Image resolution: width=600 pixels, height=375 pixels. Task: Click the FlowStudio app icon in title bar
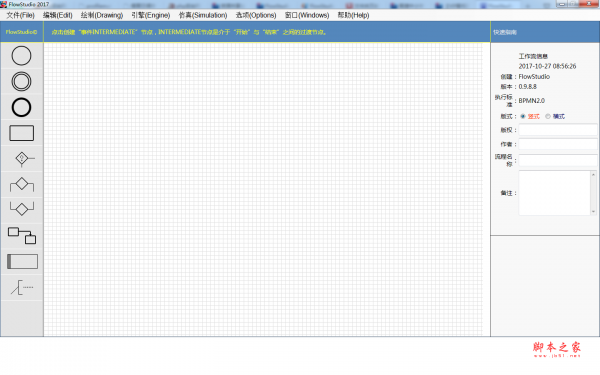[4, 5]
